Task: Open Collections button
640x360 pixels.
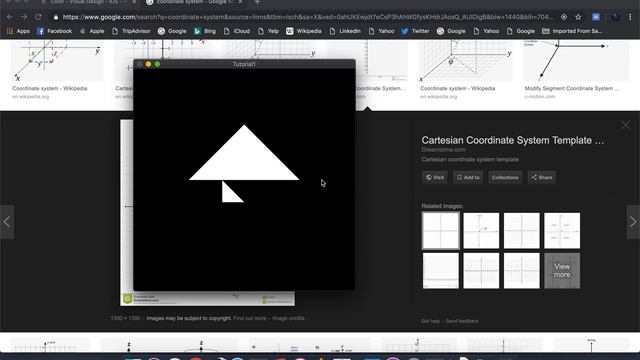Action: (505, 178)
